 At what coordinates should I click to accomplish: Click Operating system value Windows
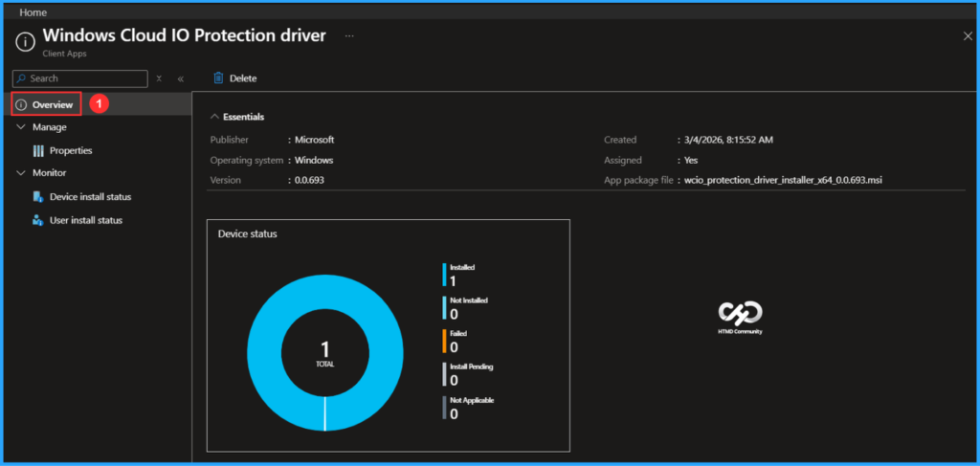coord(314,160)
